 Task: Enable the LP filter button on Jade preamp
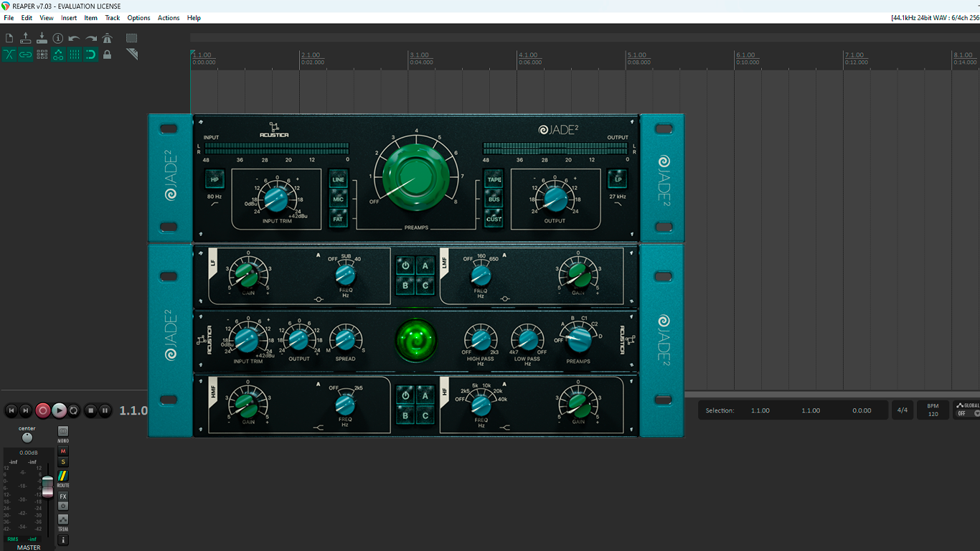pos(617,179)
